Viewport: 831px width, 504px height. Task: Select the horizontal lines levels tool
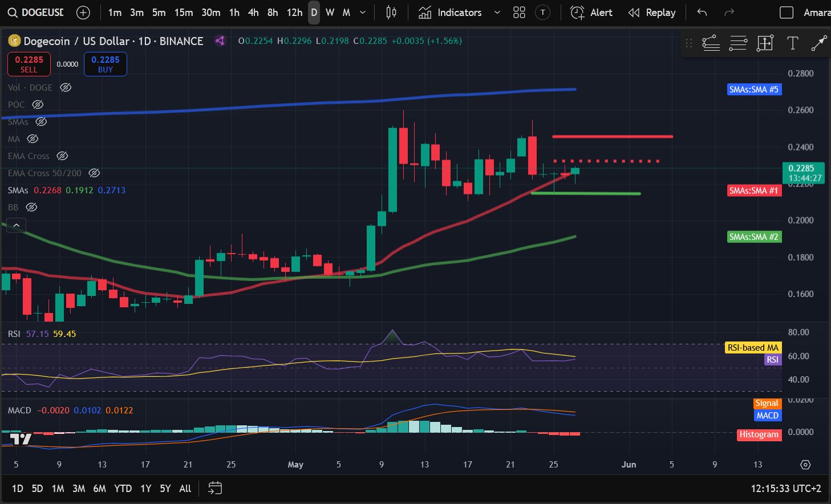(x=738, y=43)
